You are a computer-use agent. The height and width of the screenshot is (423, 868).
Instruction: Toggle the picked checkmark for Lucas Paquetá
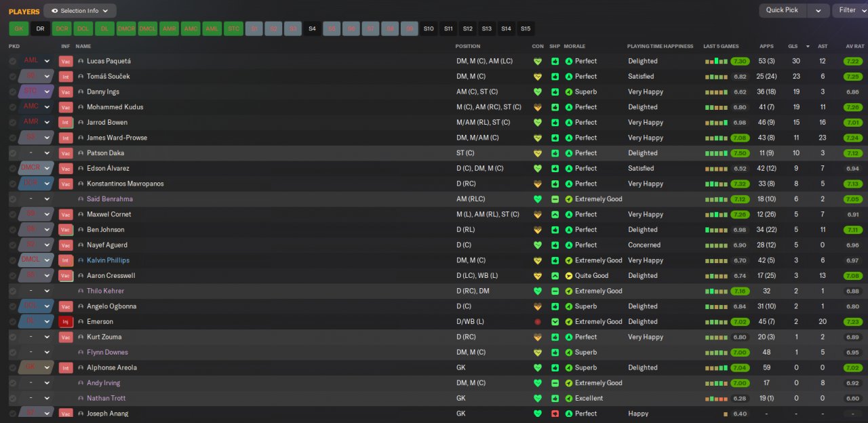tap(12, 61)
